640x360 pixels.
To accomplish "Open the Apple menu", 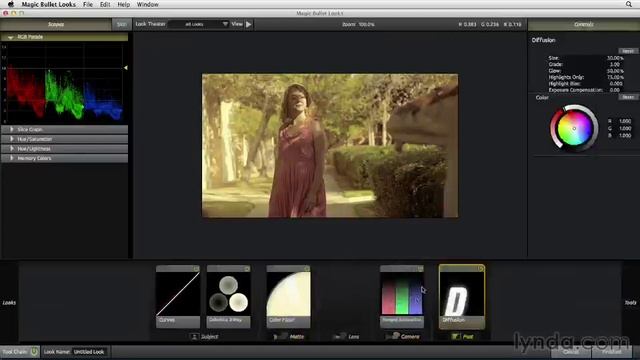I will click(x=11, y=4).
